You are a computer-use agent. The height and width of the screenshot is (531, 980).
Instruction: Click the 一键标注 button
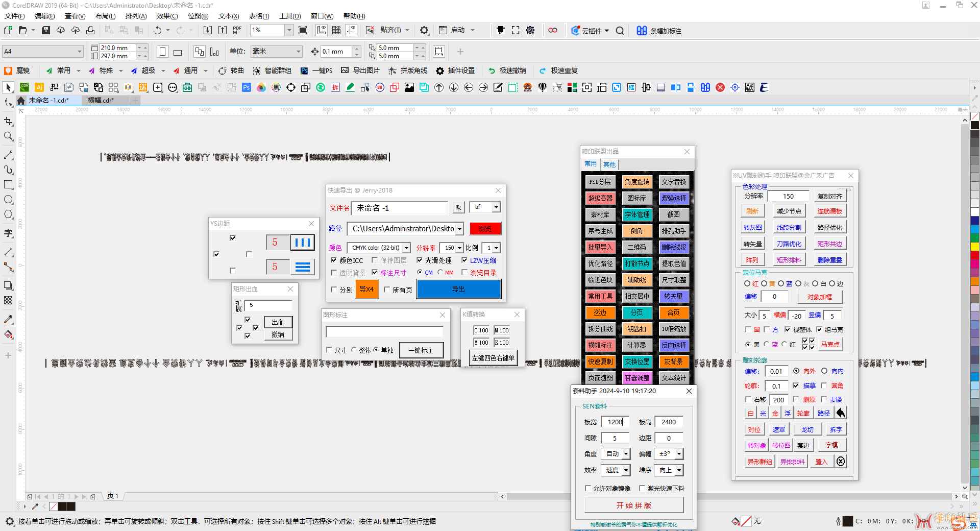pyautogui.click(x=421, y=350)
